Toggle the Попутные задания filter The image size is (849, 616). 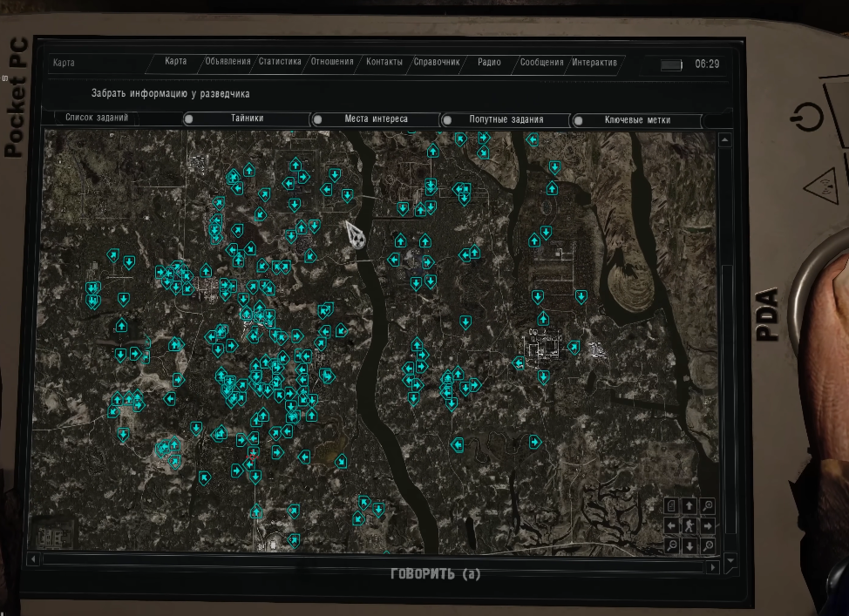[x=506, y=119]
